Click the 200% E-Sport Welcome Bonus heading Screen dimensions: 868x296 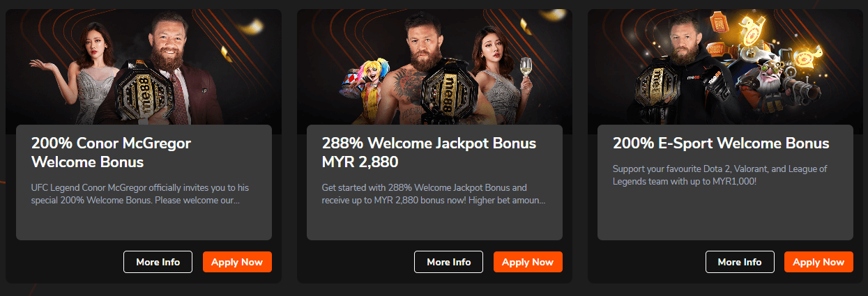tap(721, 143)
